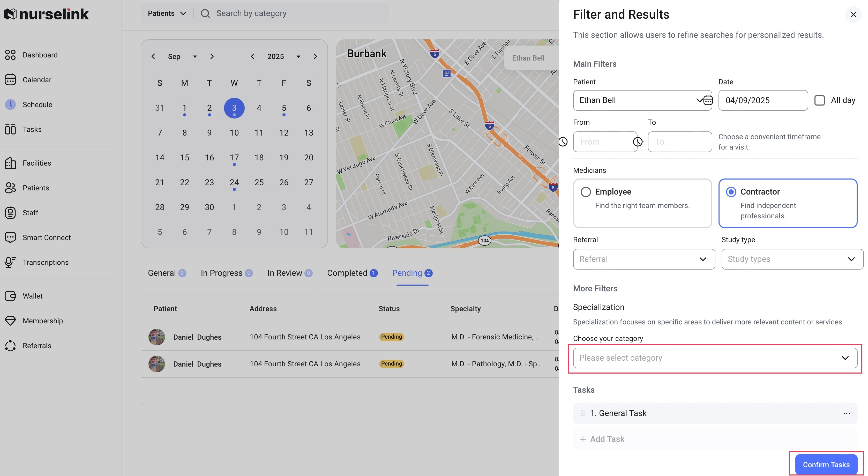This screenshot has height=476, width=868.
Task: Select the Contractor radio option
Action: point(731,192)
